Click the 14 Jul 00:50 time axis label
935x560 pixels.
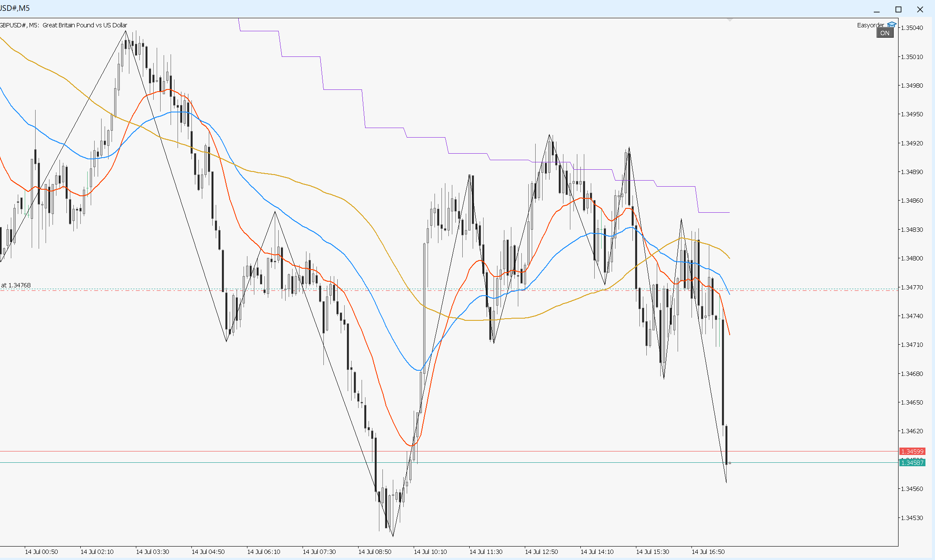pos(41,552)
